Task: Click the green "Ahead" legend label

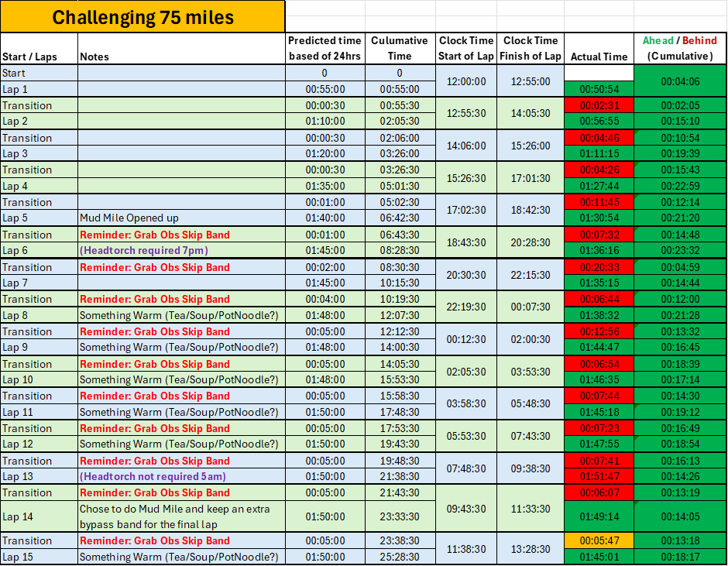Action: click(x=658, y=40)
